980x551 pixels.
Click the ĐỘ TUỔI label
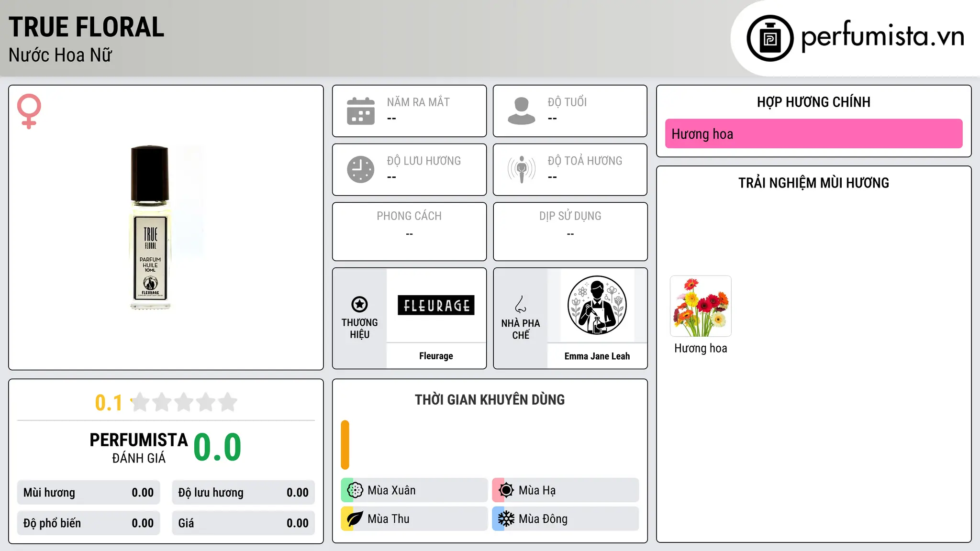[567, 102]
